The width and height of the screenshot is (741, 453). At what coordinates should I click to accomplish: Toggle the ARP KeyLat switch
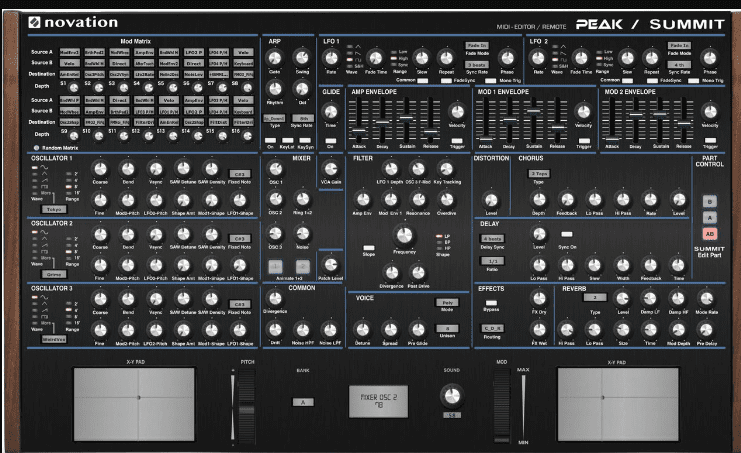point(287,141)
